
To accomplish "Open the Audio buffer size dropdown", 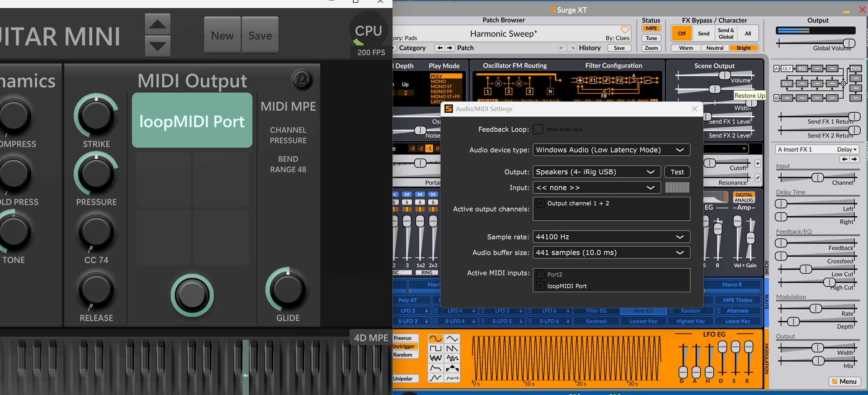I will tap(611, 252).
